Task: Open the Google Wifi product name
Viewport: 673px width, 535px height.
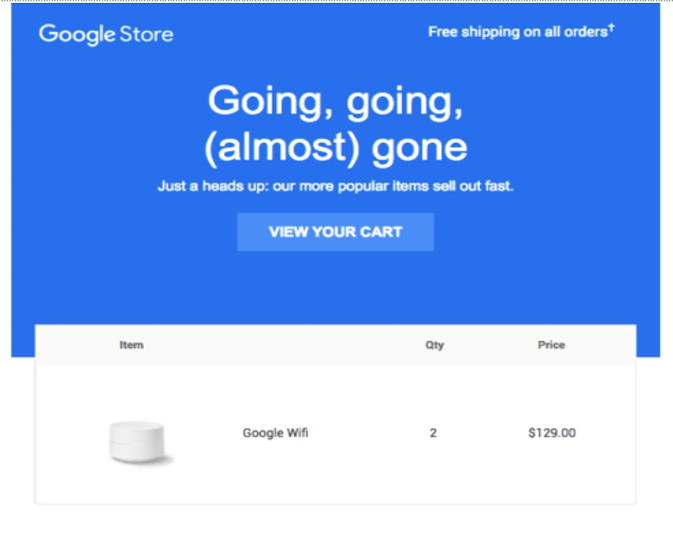Action: 275,433
